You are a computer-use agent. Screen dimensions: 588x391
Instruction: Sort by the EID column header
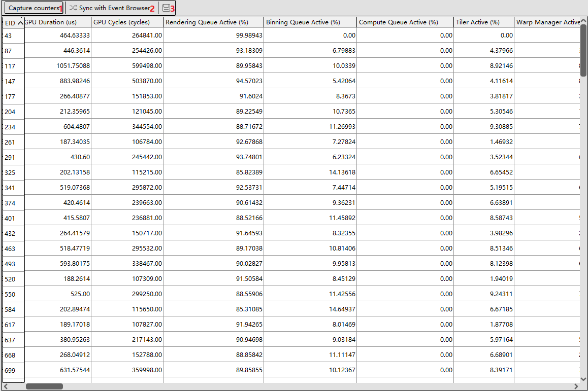14,22
